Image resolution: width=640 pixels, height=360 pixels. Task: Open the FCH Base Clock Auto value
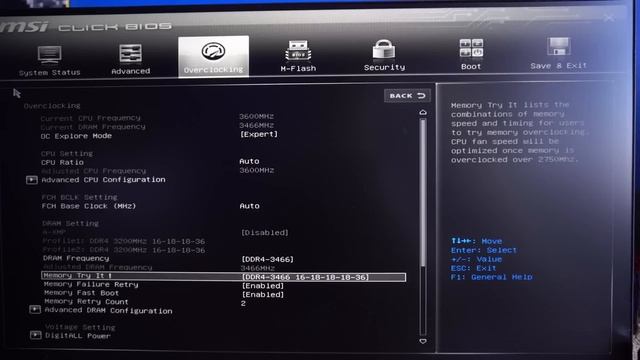249,206
